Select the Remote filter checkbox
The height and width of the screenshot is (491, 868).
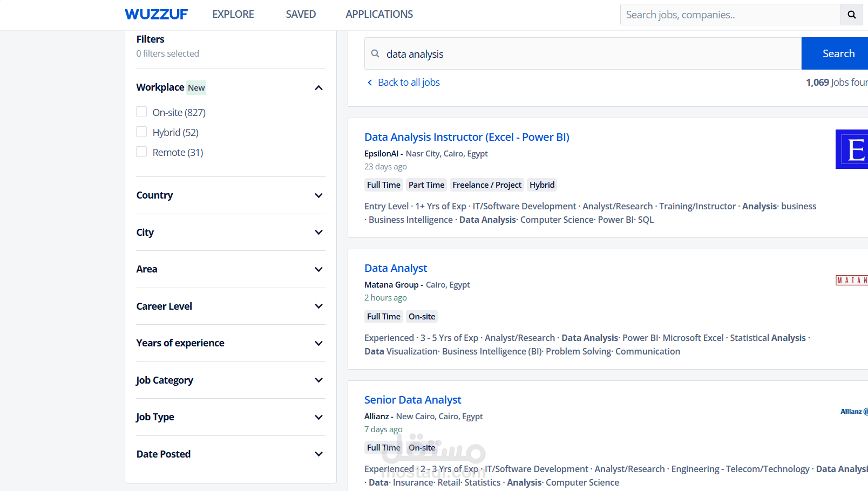pos(141,152)
